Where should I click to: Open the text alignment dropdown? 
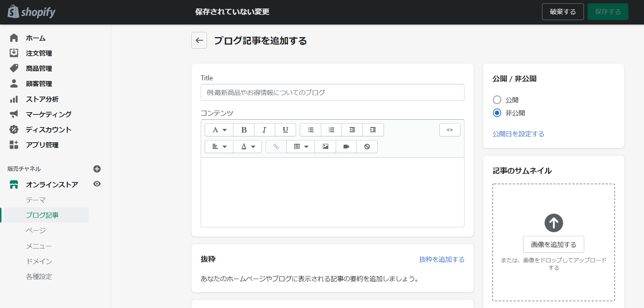[x=219, y=147]
